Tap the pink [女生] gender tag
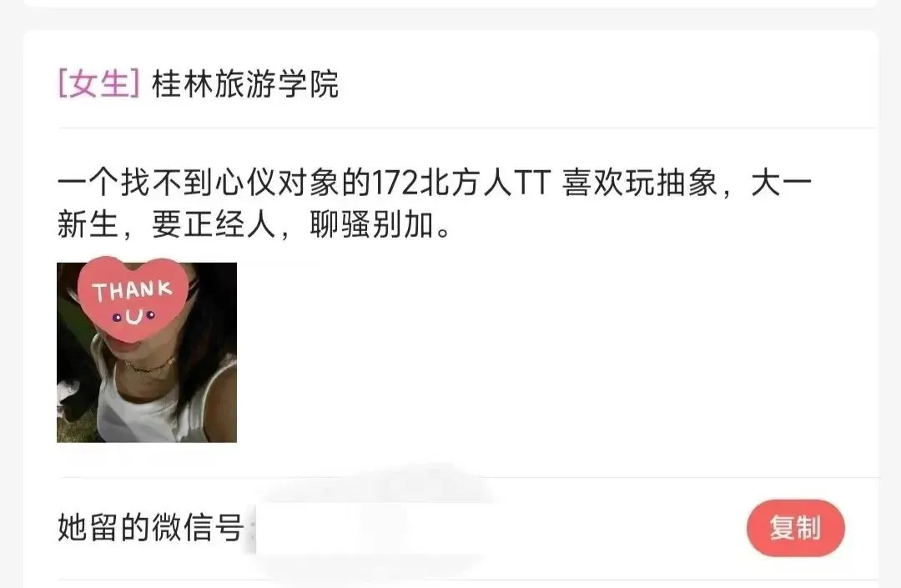The height and width of the screenshot is (588, 901). [98, 84]
